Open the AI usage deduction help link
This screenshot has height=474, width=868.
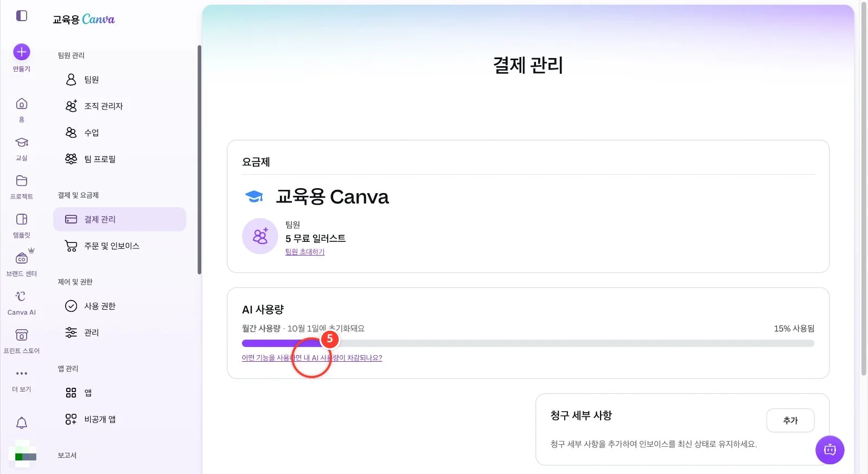click(x=312, y=358)
